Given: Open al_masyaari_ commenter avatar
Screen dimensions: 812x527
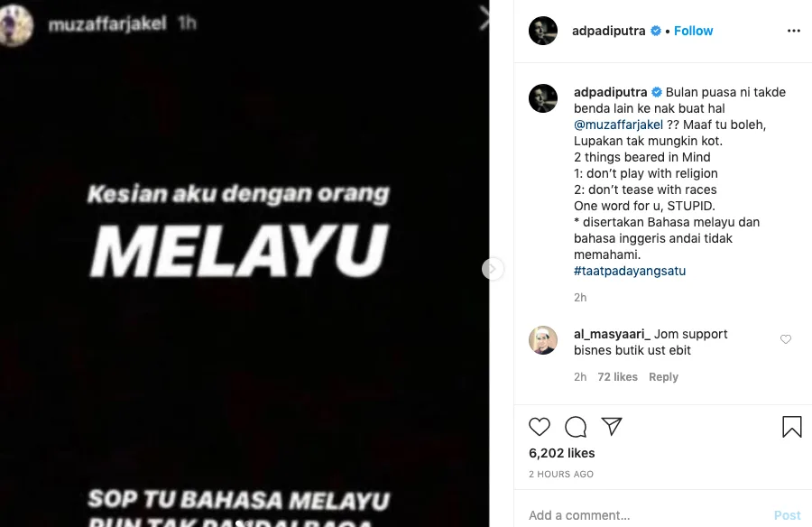Looking at the screenshot, I should [543, 340].
